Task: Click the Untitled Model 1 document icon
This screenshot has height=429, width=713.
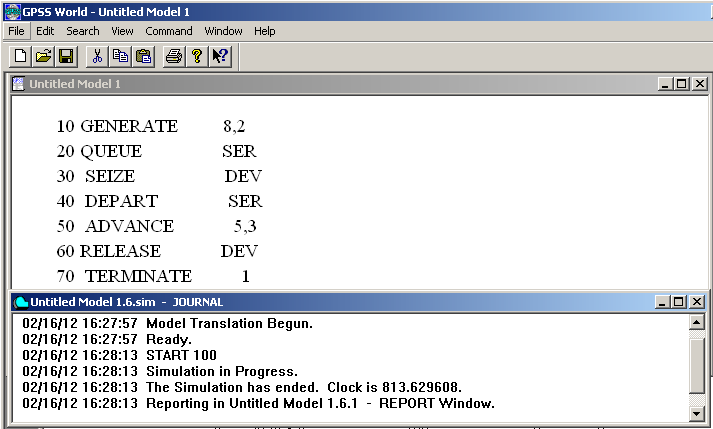Action: point(18,84)
